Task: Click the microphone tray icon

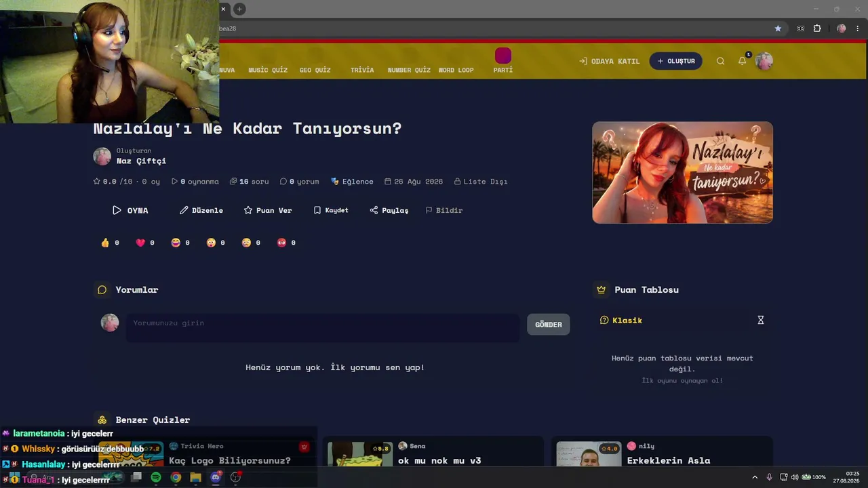Action: pos(769,477)
